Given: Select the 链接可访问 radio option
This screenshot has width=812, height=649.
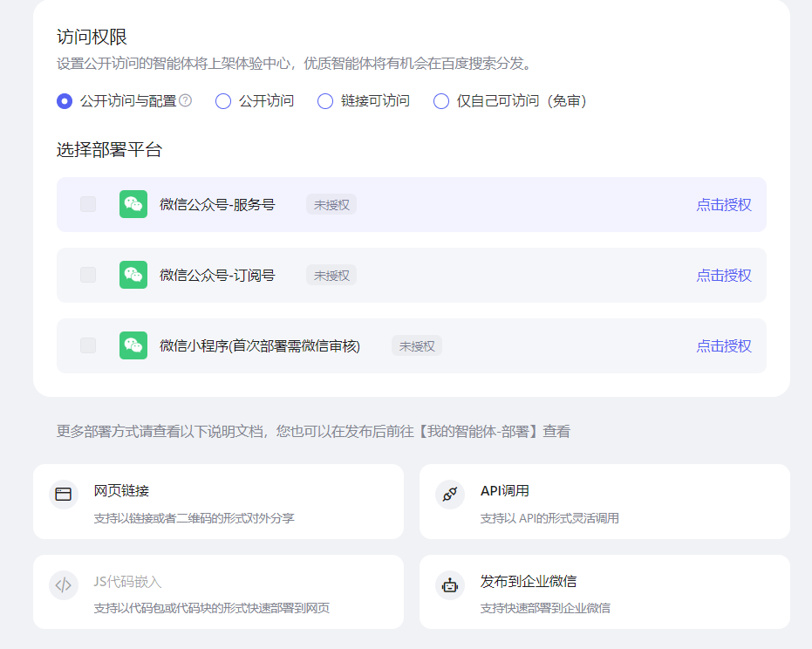Looking at the screenshot, I should (x=324, y=101).
